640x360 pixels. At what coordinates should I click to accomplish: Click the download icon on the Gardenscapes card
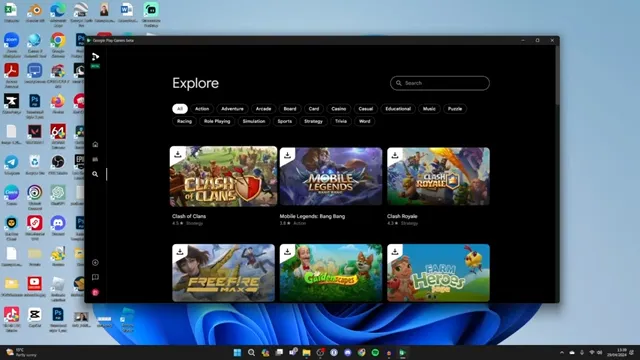tap(287, 252)
